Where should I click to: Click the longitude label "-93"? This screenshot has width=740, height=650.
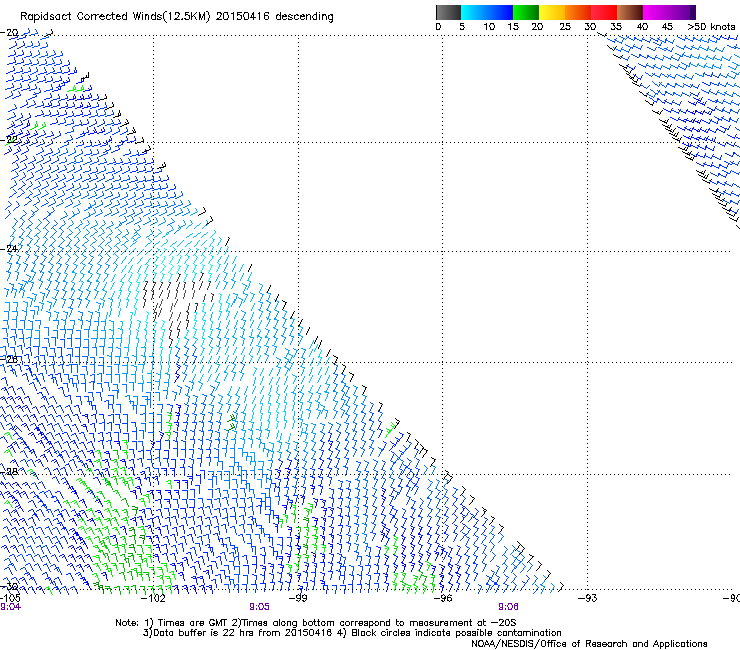pos(588,598)
